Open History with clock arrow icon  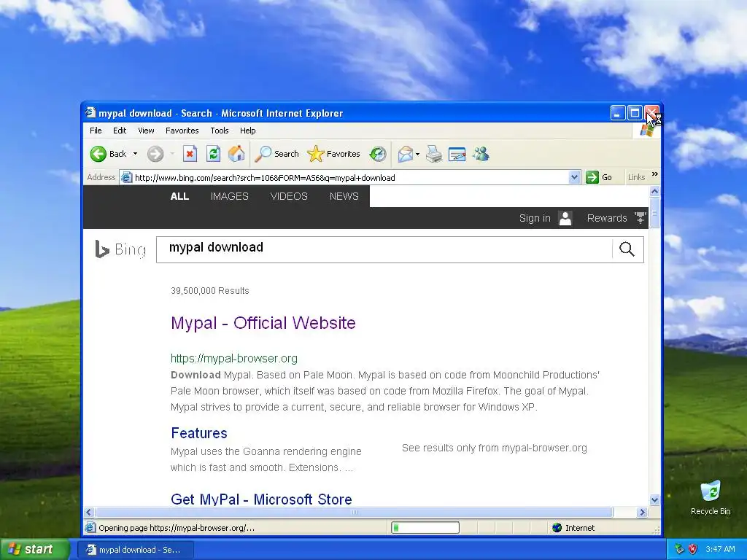pyautogui.click(x=378, y=154)
